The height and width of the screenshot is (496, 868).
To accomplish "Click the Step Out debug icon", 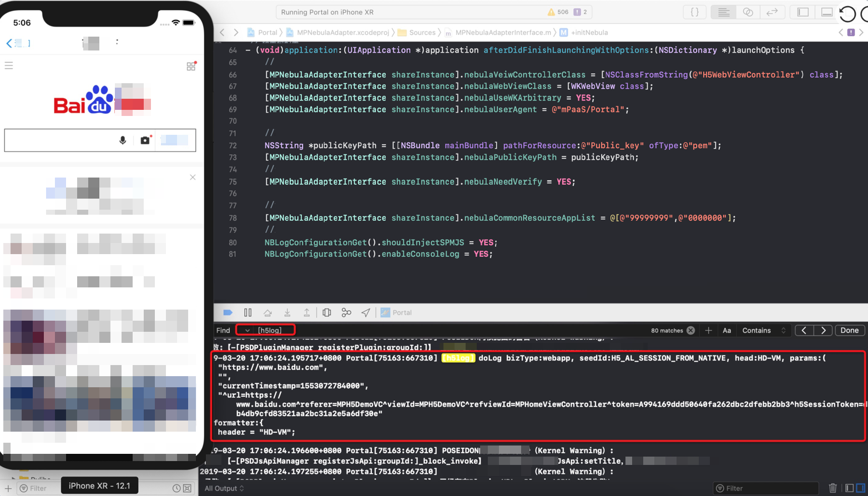I will pyautogui.click(x=306, y=312).
